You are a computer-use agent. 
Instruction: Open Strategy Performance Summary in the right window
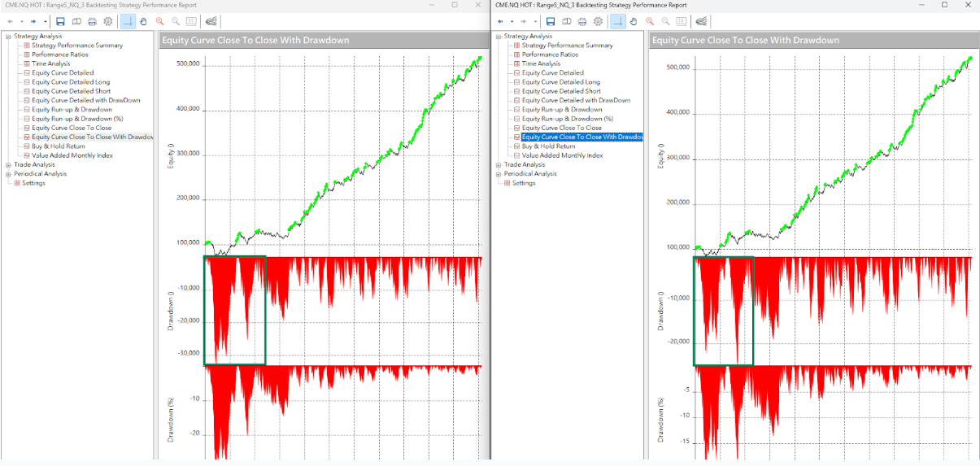(x=568, y=45)
